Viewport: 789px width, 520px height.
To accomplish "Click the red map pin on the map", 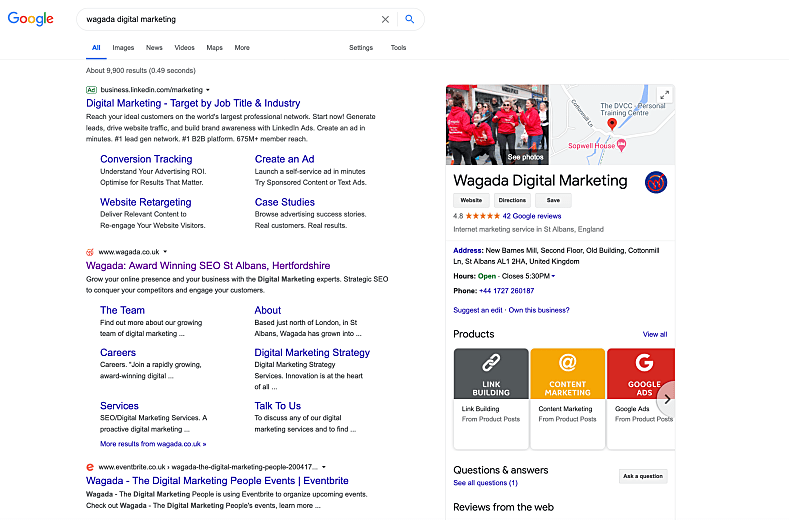I will (612, 124).
